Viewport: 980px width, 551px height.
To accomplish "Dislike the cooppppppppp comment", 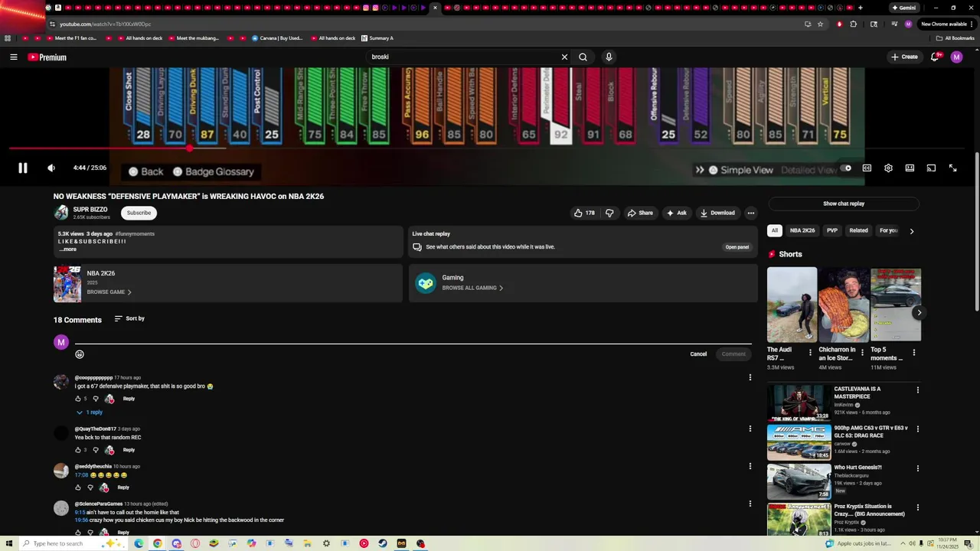I will click(x=96, y=399).
